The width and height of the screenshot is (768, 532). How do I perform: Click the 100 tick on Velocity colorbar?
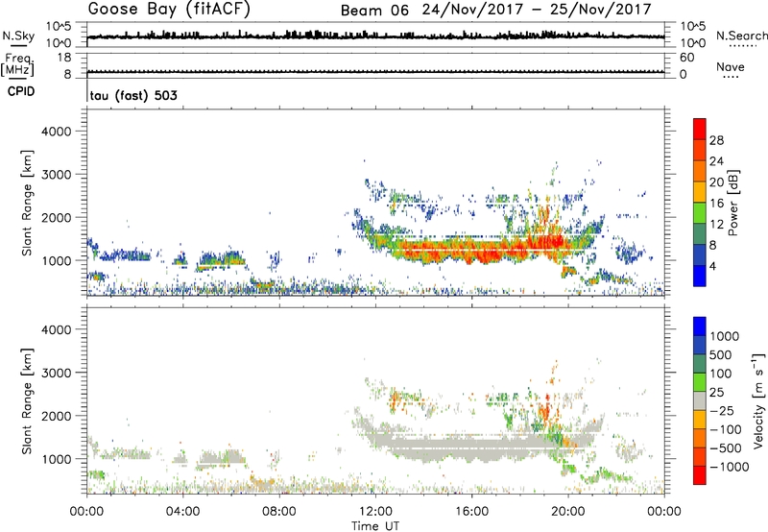719,374
